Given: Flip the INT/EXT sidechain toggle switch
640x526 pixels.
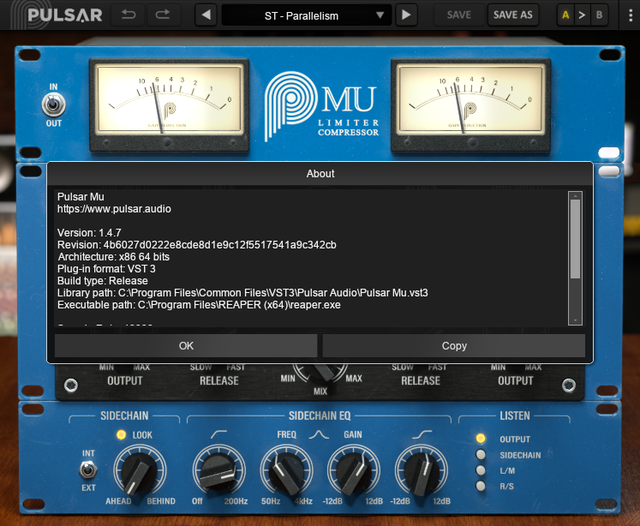Looking at the screenshot, I should tap(88, 470).
